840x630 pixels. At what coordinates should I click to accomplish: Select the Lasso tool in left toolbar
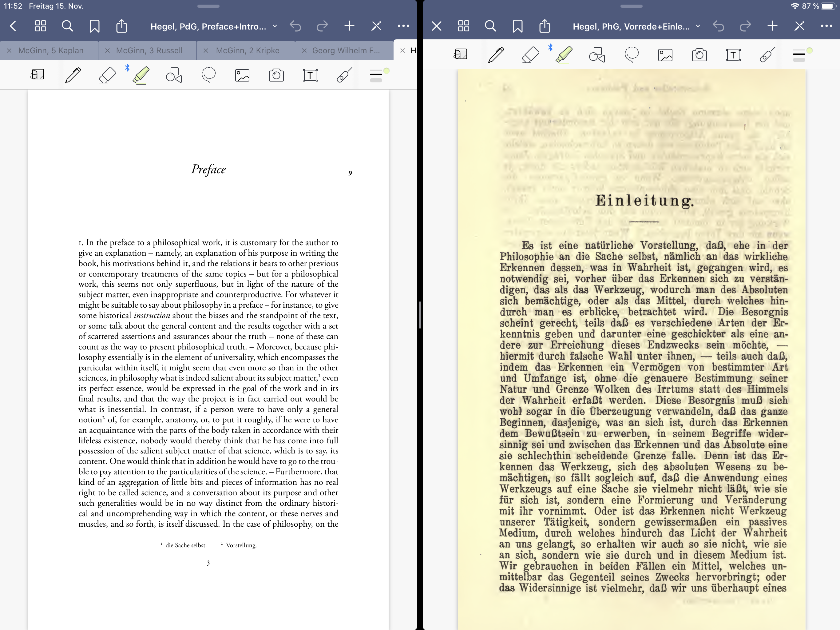[208, 75]
